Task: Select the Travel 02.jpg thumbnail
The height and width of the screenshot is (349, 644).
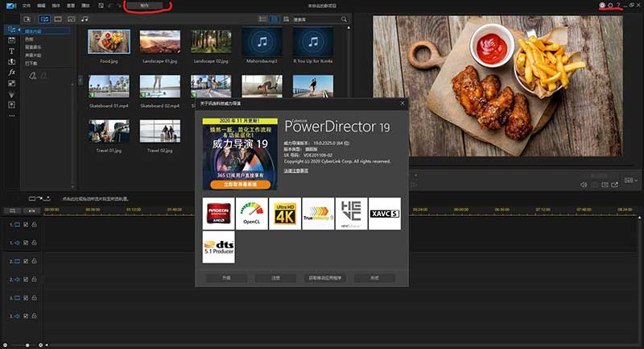Action: click(159, 131)
